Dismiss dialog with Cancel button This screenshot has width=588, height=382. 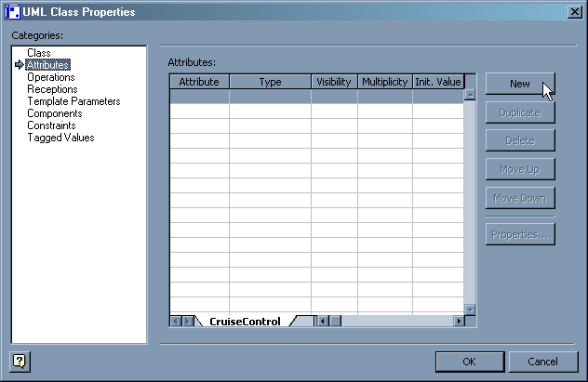coord(541,361)
